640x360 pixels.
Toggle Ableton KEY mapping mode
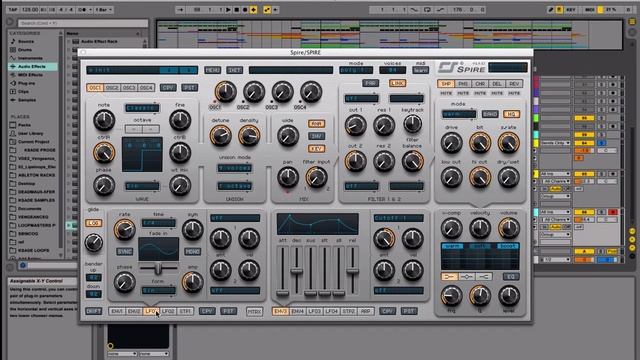[x=571, y=9]
